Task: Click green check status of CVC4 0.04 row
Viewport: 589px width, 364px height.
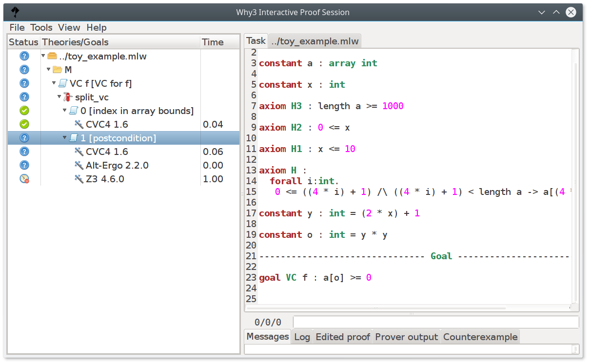Action: [x=24, y=124]
